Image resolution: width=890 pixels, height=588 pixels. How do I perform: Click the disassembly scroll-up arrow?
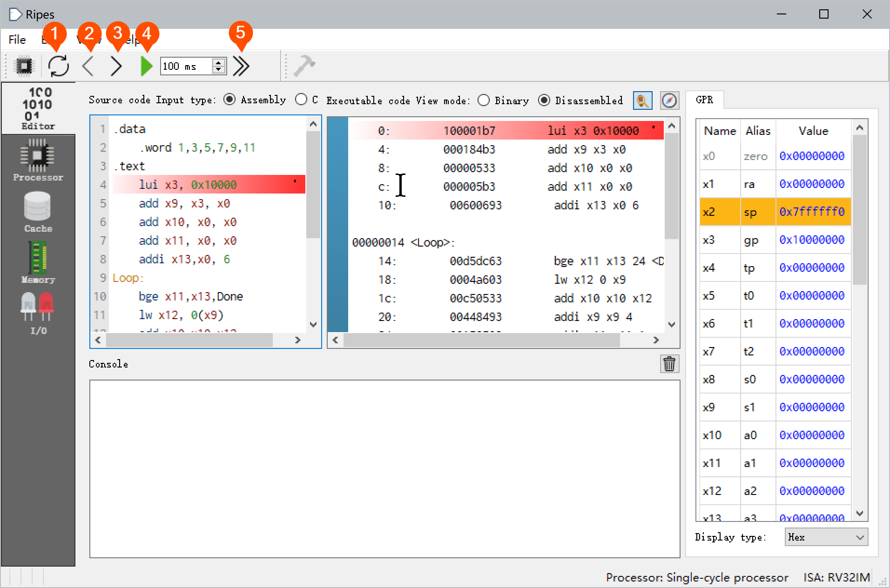coord(672,126)
